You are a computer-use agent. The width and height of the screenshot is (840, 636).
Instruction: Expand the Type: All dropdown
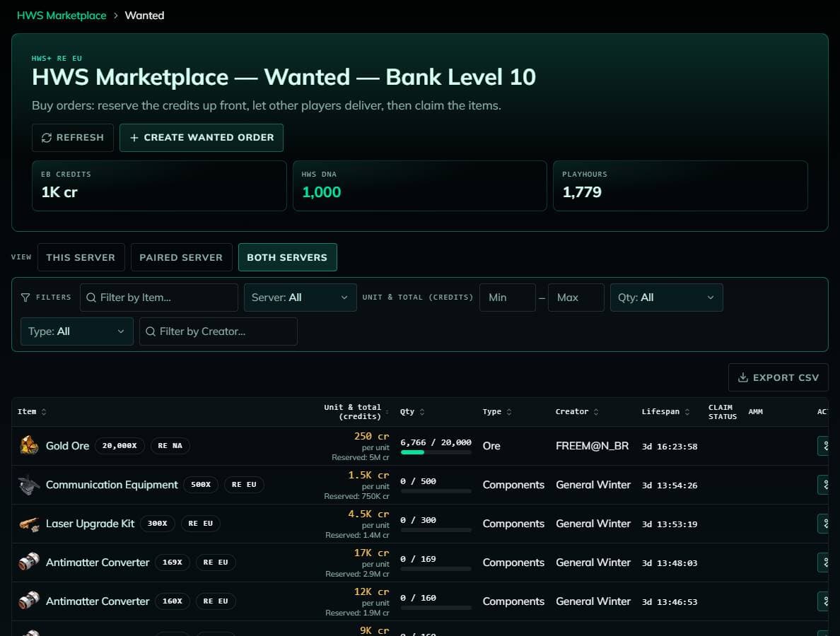[76, 331]
